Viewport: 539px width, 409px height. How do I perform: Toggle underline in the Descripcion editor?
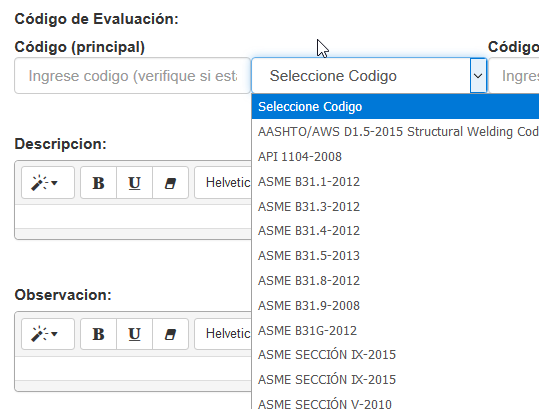(134, 183)
